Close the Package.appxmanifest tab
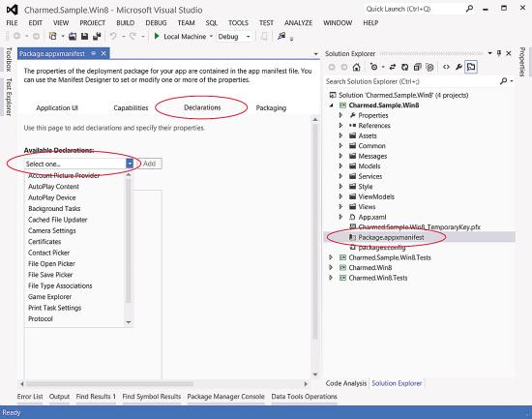Screen dimensions: 532x419 (x=103, y=53)
